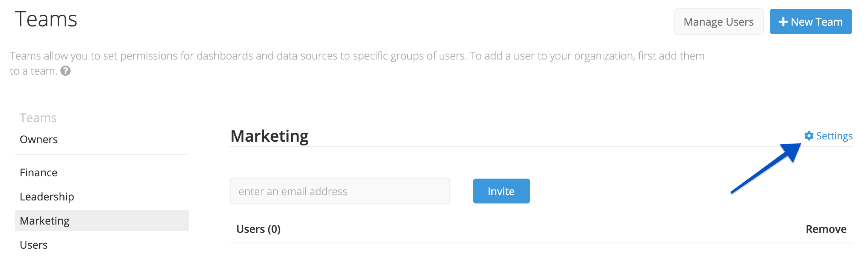This screenshot has width=868, height=266.
Task: Switch to the Leadership team
Action: tap(47, 197)
